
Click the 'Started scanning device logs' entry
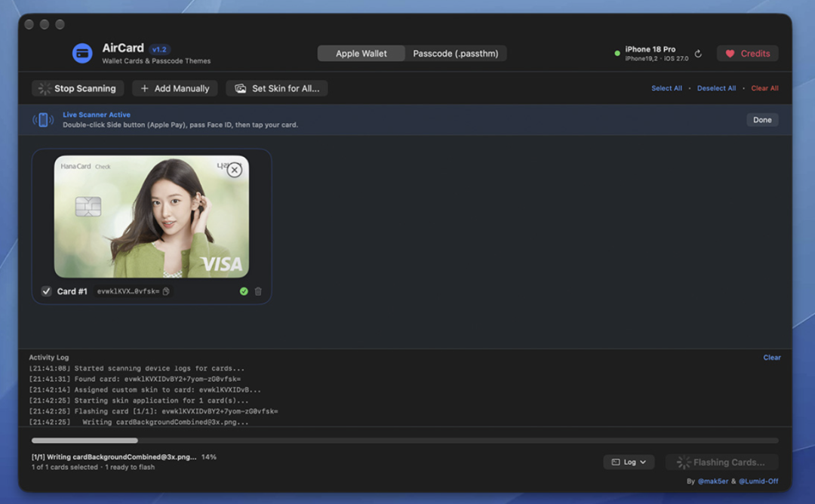point(136,368)
